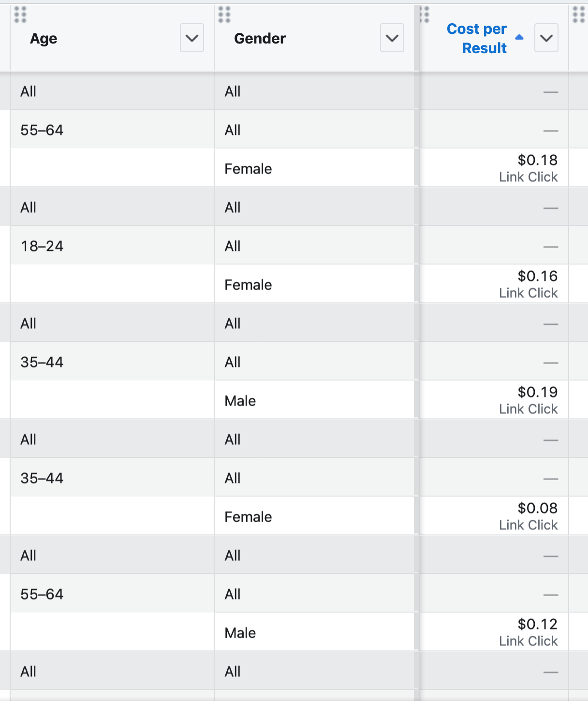The image size is (588, 701).
Task: Sort by Cost per Result header
Action: click(x=477, y=39)
